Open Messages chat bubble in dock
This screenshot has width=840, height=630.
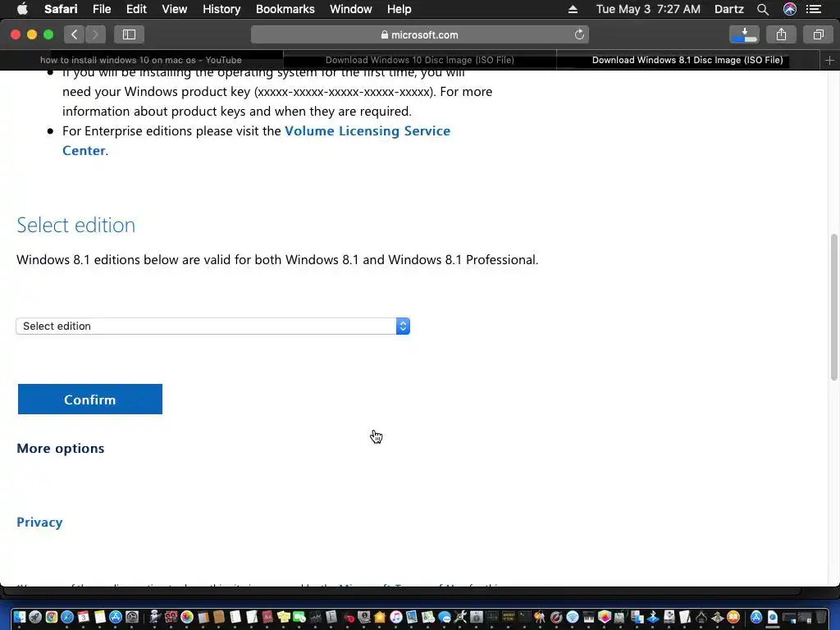[x=444, y=617]
